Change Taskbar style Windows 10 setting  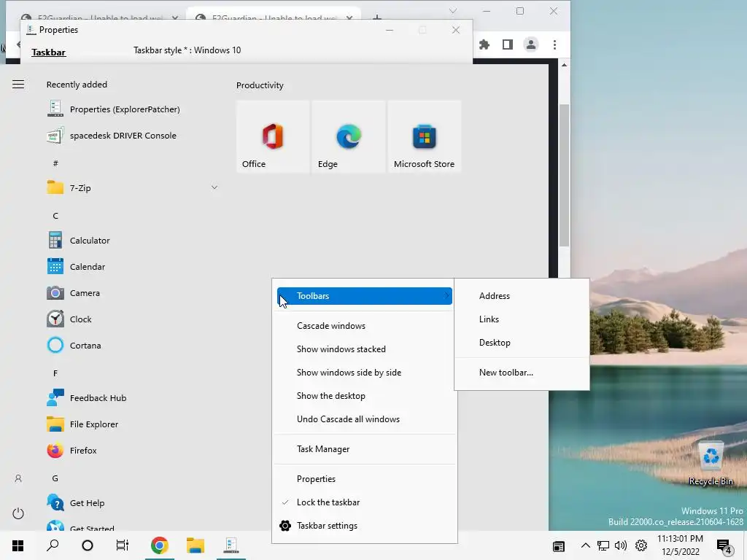click(x=187, y=50)
